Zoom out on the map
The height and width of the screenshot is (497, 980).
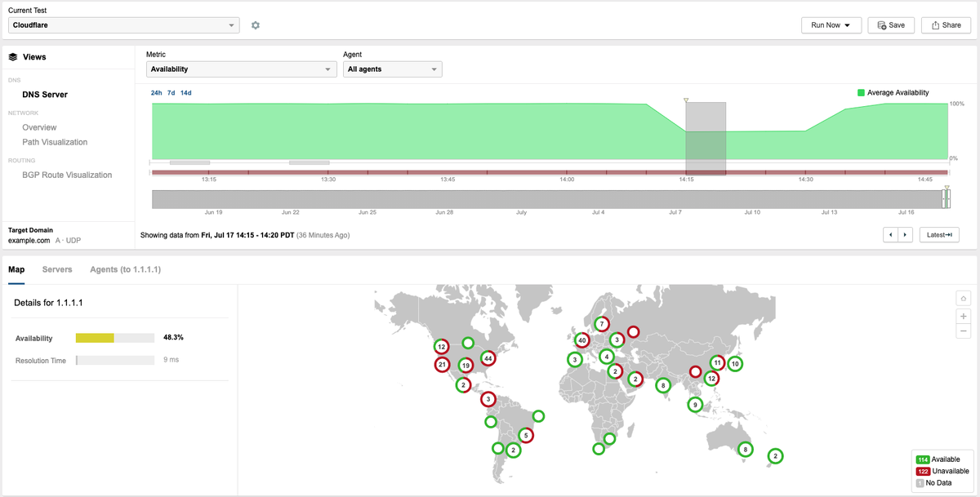pos(964,331)
